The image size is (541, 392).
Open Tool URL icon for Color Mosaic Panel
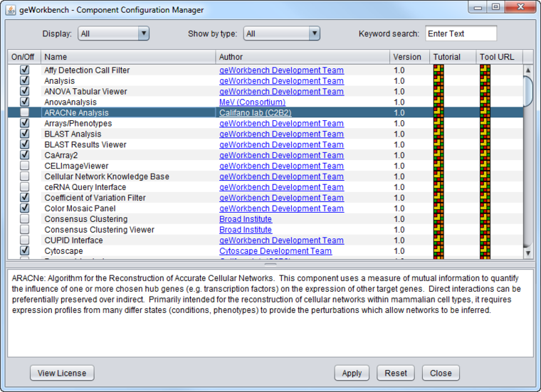[x=485, y=208]
